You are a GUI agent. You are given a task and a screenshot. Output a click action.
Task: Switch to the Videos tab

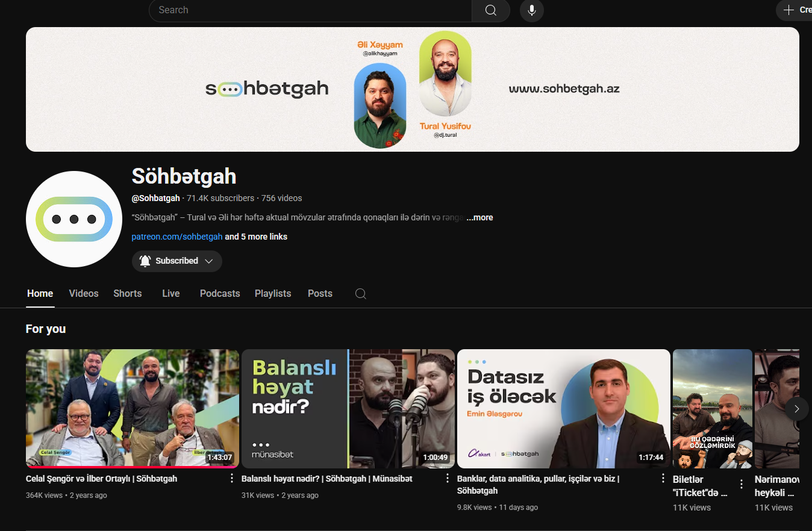[84, 294]
